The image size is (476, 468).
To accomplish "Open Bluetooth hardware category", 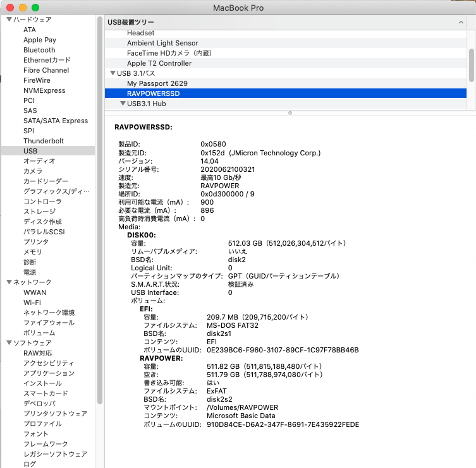I will point(39,50).
